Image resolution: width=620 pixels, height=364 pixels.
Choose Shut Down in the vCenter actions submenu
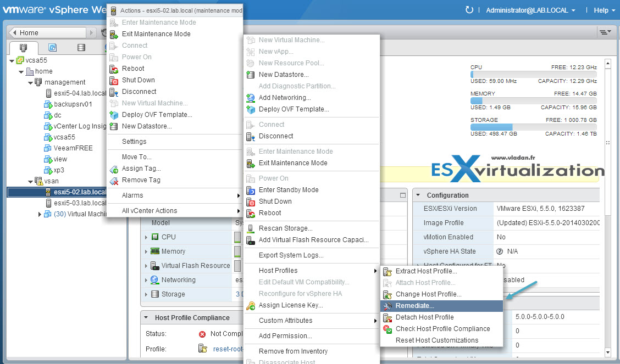click(275, 201)
